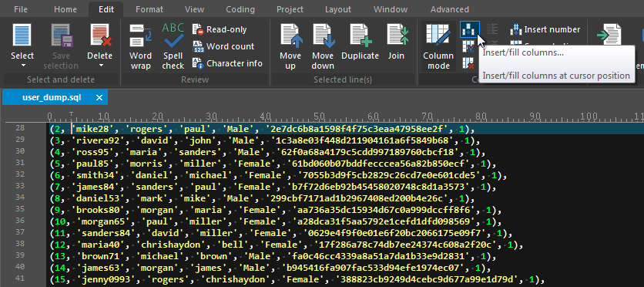Click 'james63' on line 40
Screen dimensions: 644x287
pyautogui.click(x=102, y=268)
